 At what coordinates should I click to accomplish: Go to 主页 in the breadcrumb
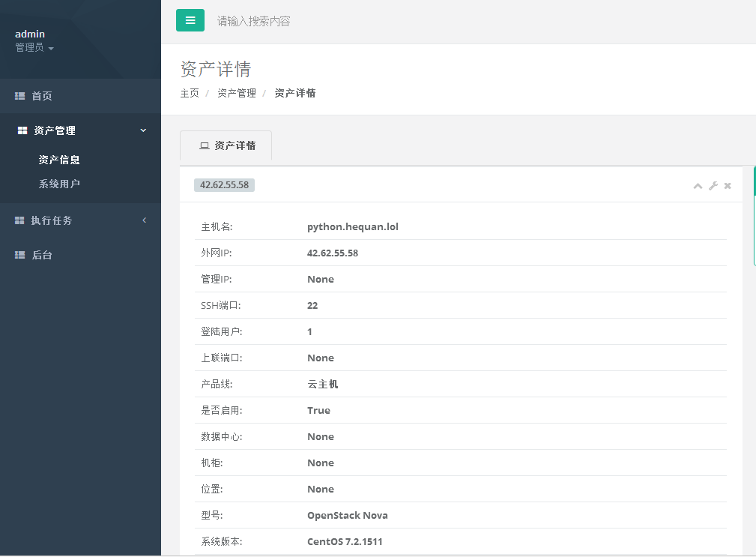190,93
